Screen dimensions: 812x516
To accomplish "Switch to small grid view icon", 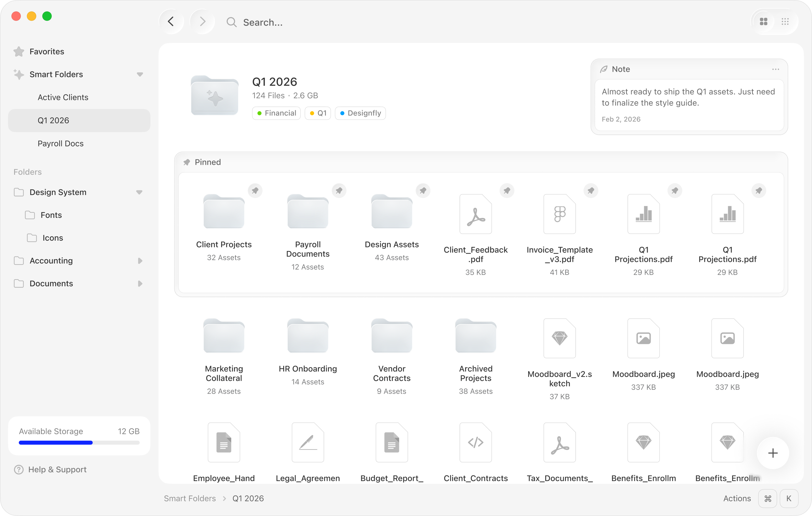I will 785,22.
